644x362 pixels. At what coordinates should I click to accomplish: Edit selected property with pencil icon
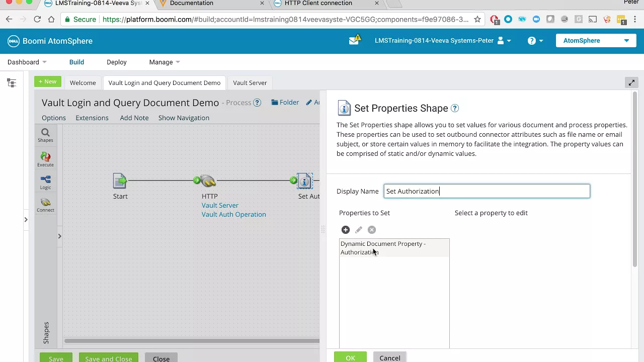click(x=359, y=230)
